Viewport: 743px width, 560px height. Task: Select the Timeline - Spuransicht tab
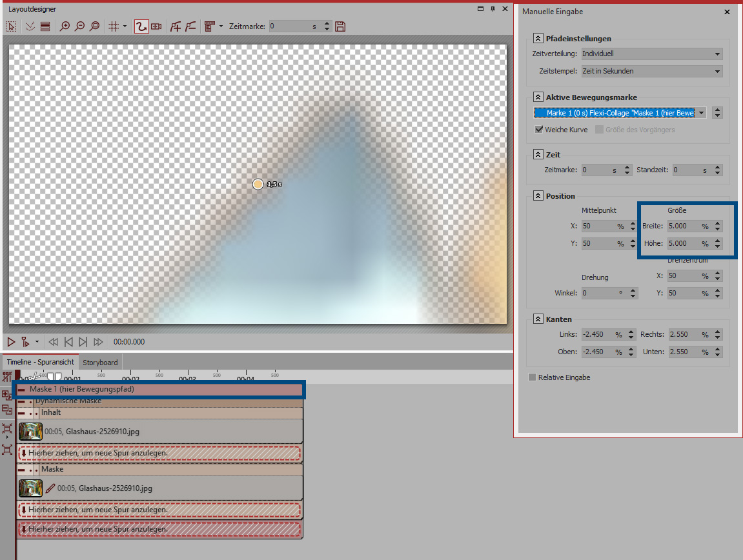(40, 363)
